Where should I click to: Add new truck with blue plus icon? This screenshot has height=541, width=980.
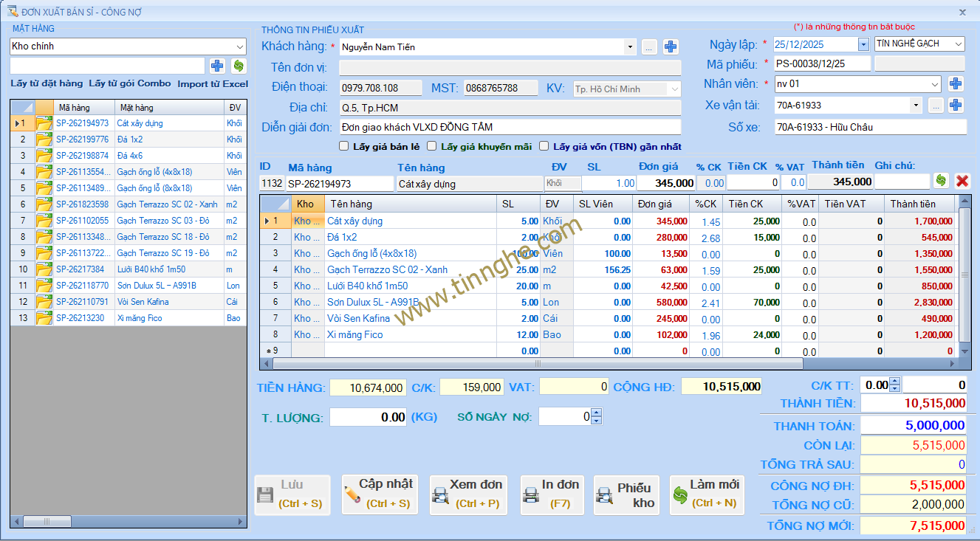[956, 106]
